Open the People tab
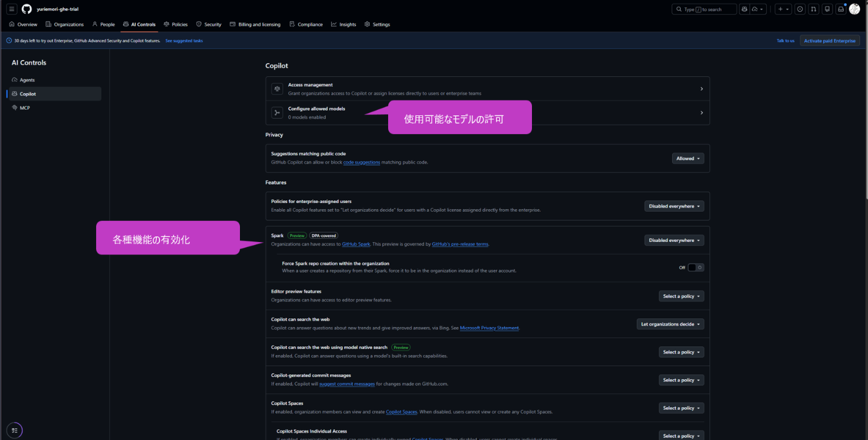 [104, 24]
